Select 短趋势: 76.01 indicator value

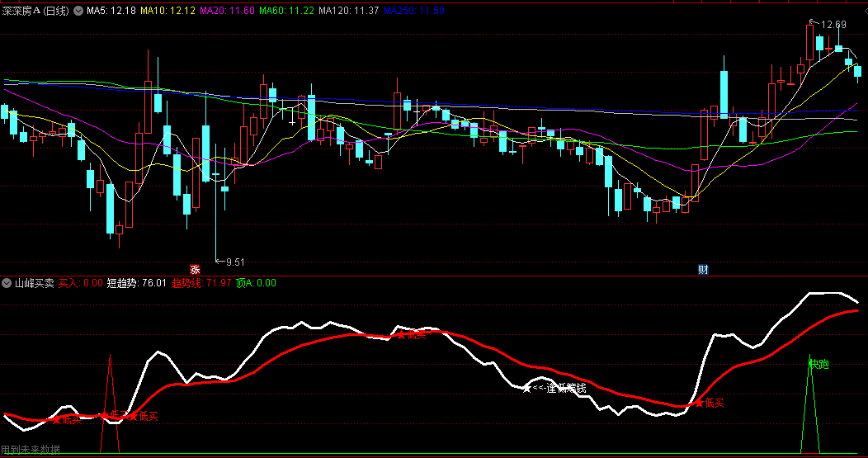click(x=137, y=283)
